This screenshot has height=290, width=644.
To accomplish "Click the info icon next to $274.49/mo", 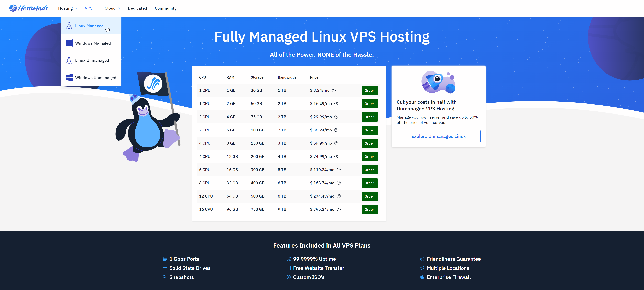I will (339, 196).
